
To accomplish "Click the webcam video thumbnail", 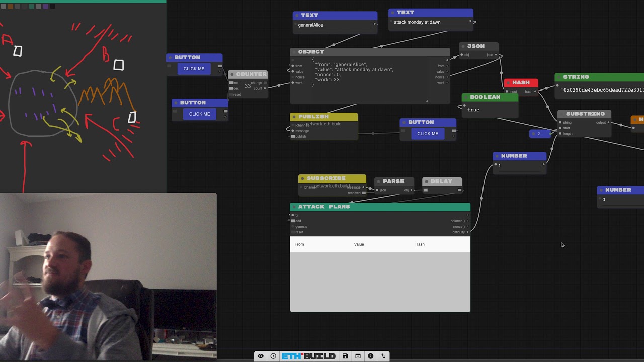I will tap(108, 277).
